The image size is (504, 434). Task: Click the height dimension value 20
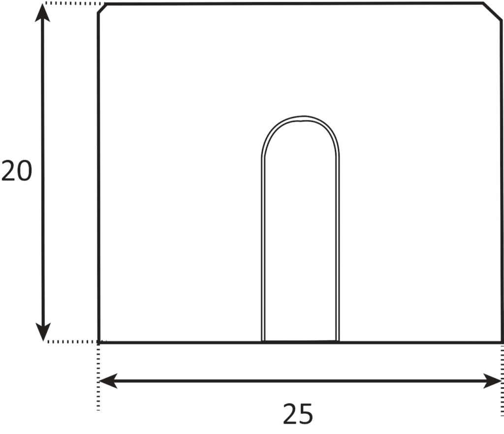[17, 171]
